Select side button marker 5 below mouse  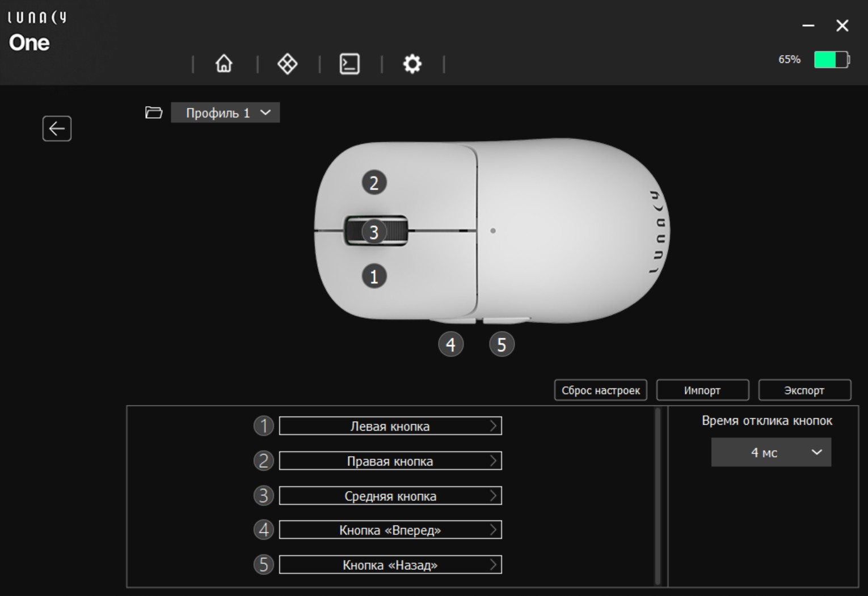(x=502, y=345)
